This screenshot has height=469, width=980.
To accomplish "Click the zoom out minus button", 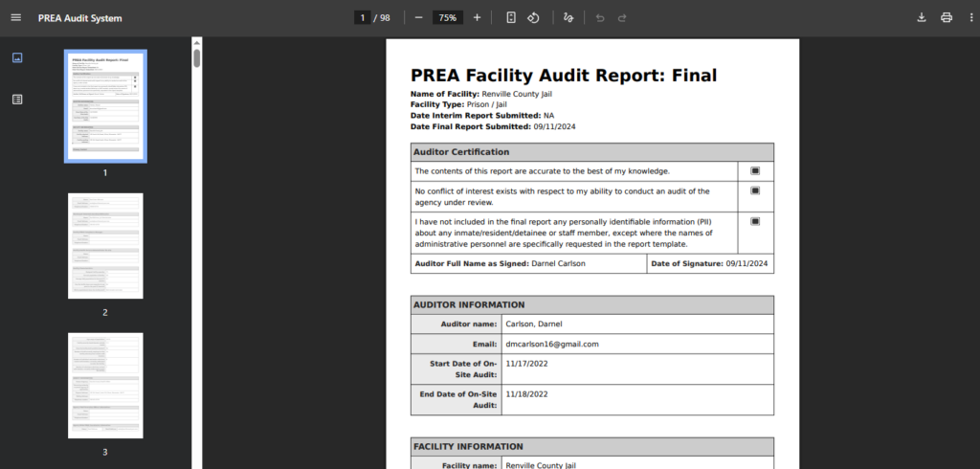I will (x=418, y=17).
